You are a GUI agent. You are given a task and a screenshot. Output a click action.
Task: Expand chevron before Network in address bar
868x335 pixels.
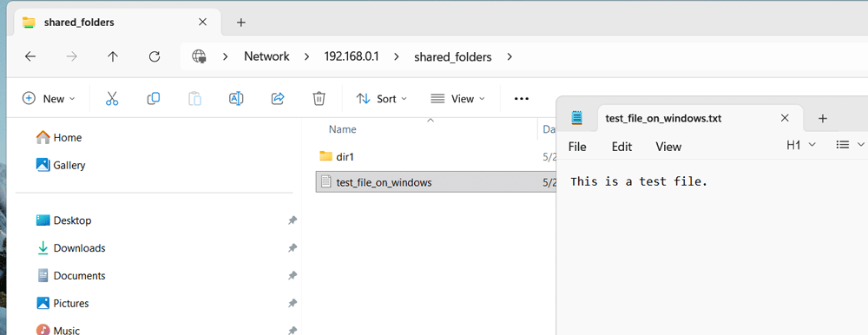pos(226,56)
